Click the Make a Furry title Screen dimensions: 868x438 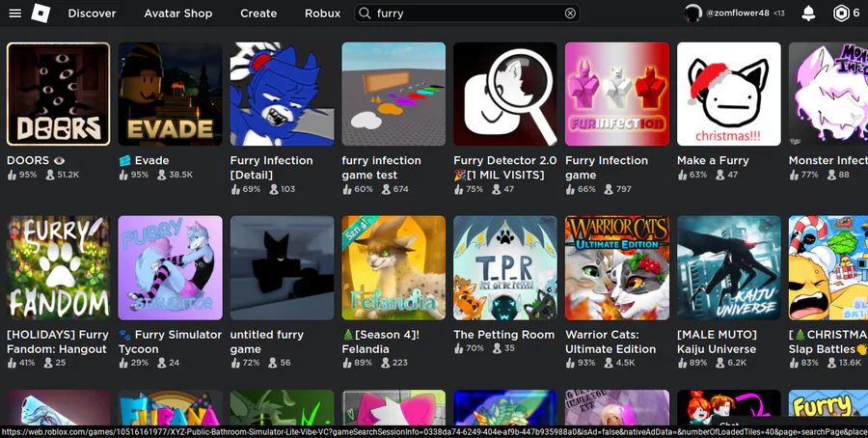713,160
